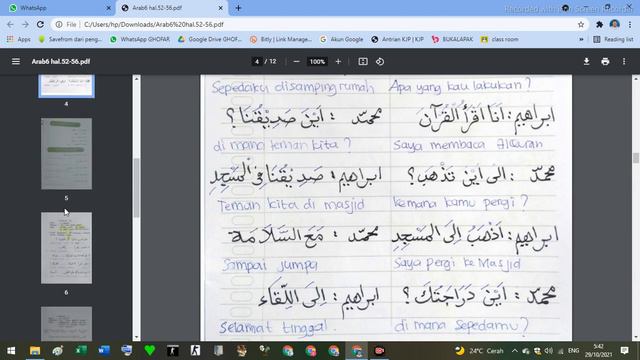Open the Savefrom dari peng... bookmark

tap(70, 39)
